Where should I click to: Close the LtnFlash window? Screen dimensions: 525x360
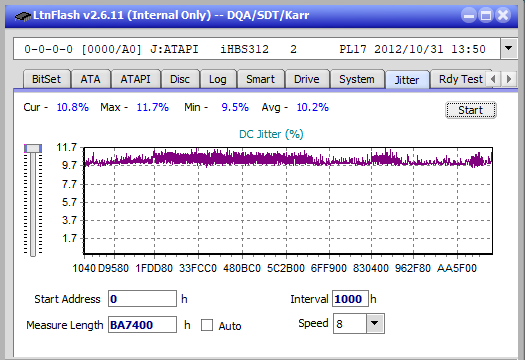(503, 15)
